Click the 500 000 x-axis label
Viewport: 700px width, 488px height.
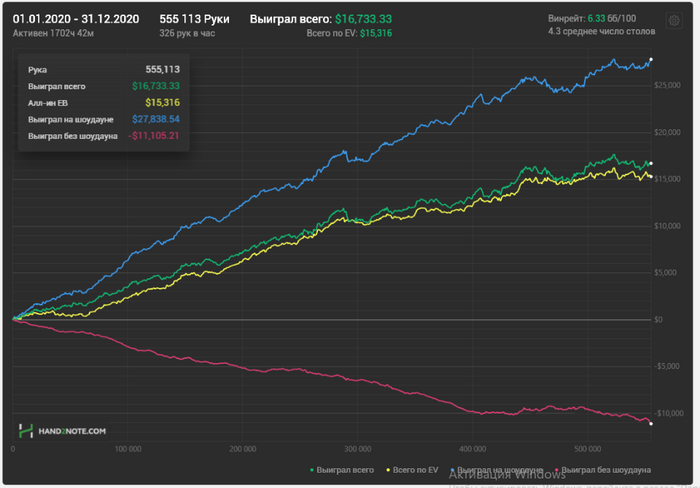click(x=588, y=449)
